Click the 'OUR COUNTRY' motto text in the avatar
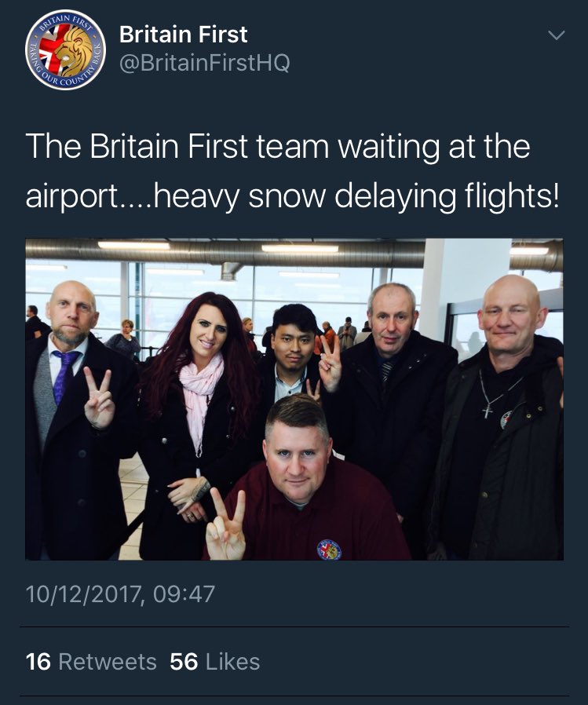The height and width of the screenshot is (705, 588). coord(66,80)
